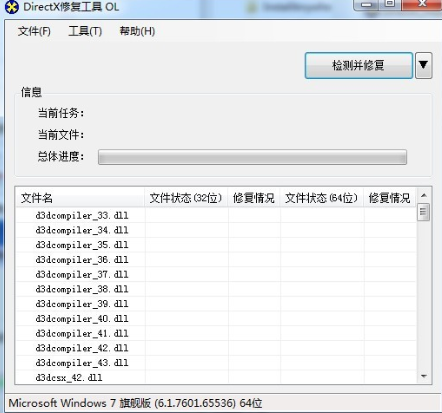Select d3dcsx_42.dll row
Image resolution: width=442 pixels, height=413 pixels.
point(216,377)
